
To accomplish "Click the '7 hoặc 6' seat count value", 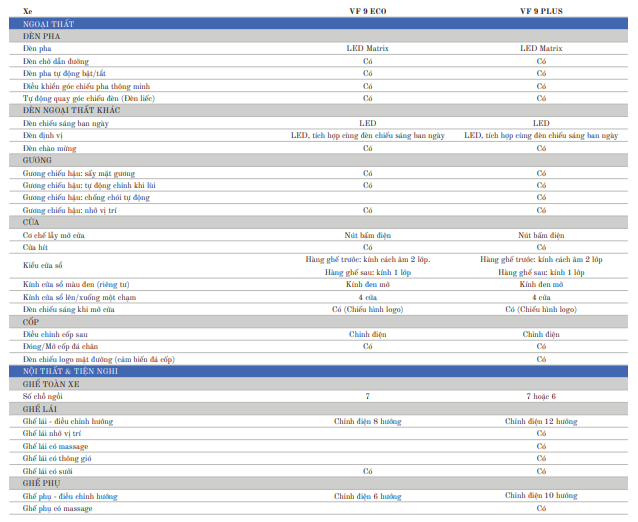I will (x=541, y=396).
